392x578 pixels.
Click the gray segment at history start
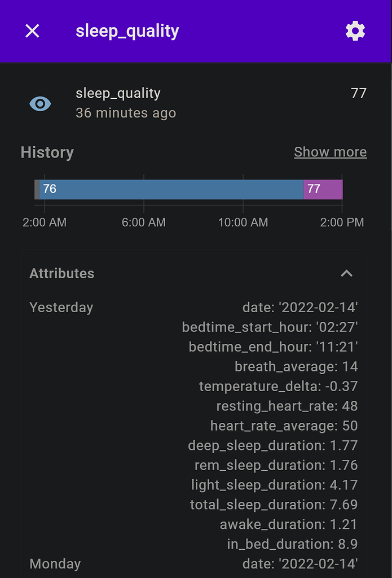click(37, 189)
